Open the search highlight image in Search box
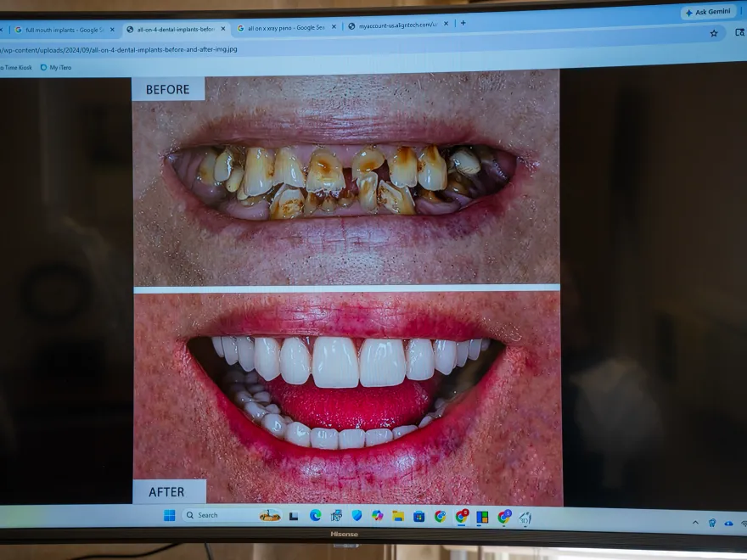Image resolution: width=747 pixels, height=560 pixels. point(270,515)
